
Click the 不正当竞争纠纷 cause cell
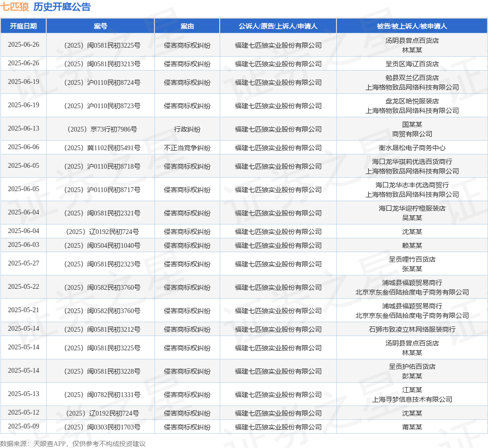187,148
